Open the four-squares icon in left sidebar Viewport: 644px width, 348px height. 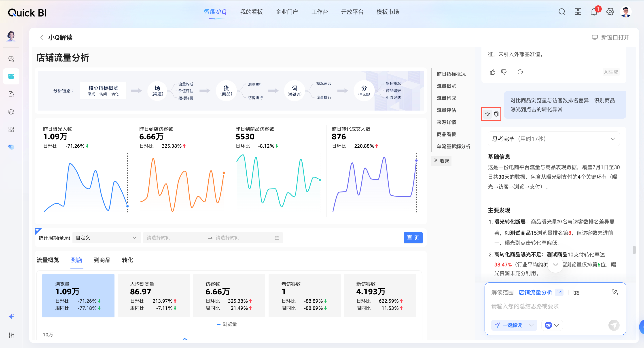coord(11,129)
